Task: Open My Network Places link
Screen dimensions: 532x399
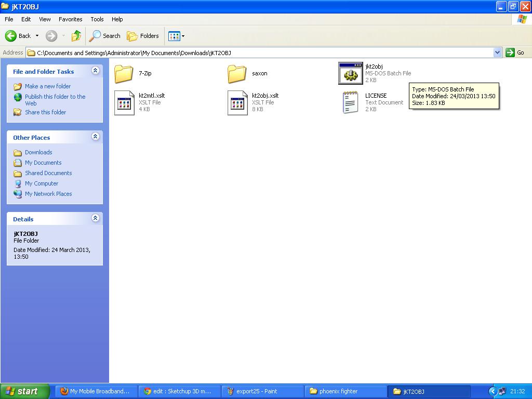Action: coord(48,194)
